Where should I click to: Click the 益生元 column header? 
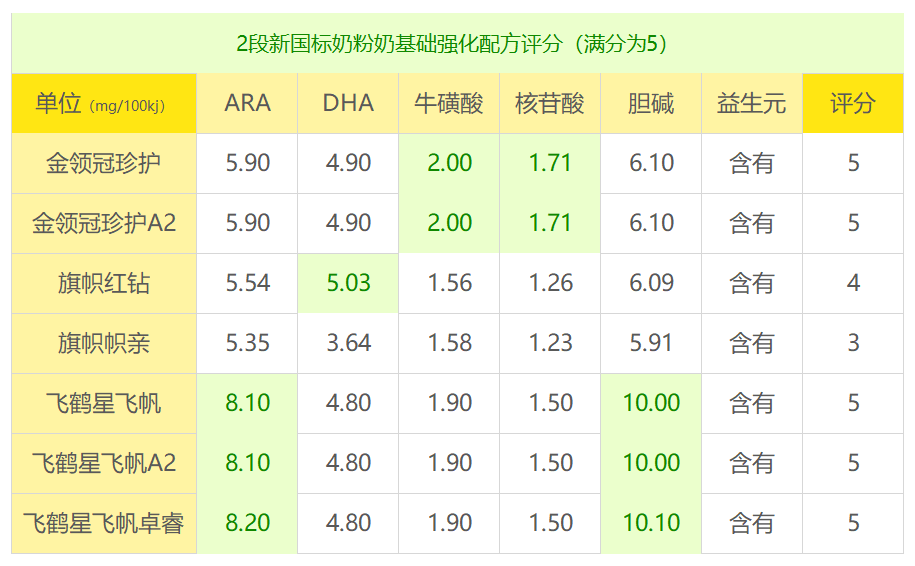pyautogui.click(x=751, y=103)
